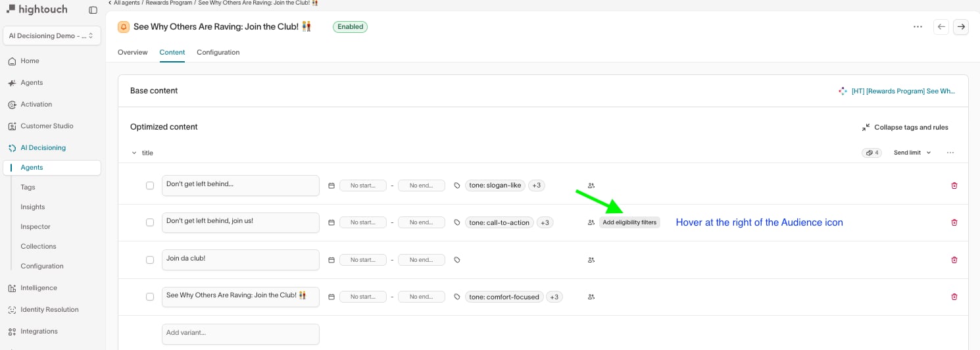Screen dimensions: 980x350
Task: Click the Customer Studio icon
Action: pyautogui.click(x=12, y=126)
